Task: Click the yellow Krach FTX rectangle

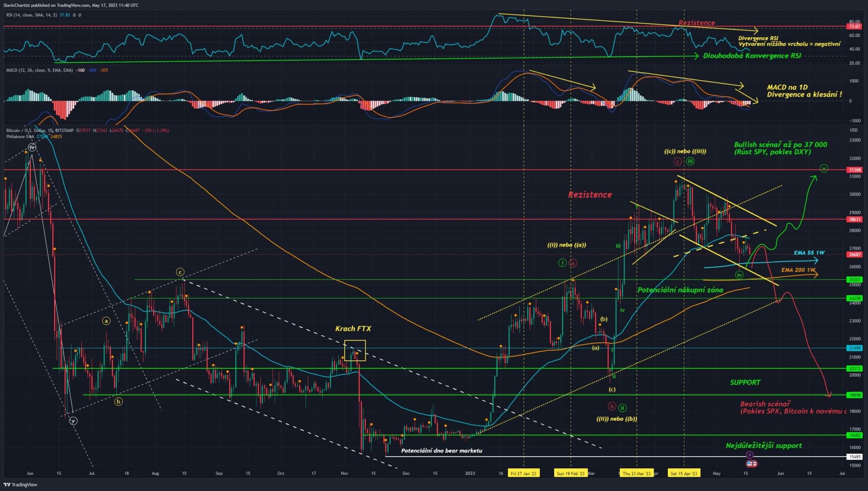Action: 355,350
